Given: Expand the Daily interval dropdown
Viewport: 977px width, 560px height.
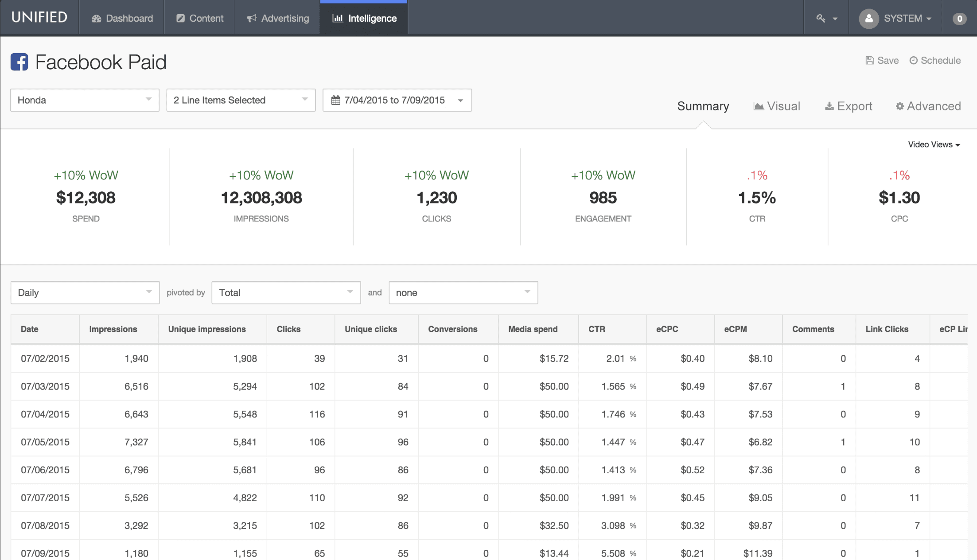Looking at the screenshot, I should [85, 292].
